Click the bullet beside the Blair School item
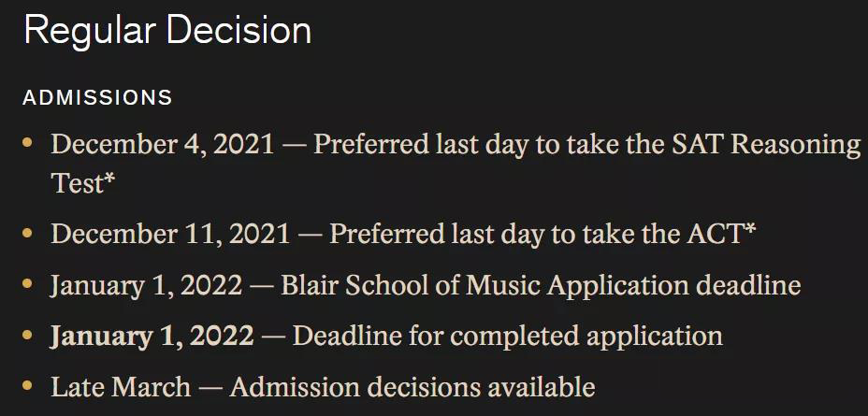 (x=27, y=284)
